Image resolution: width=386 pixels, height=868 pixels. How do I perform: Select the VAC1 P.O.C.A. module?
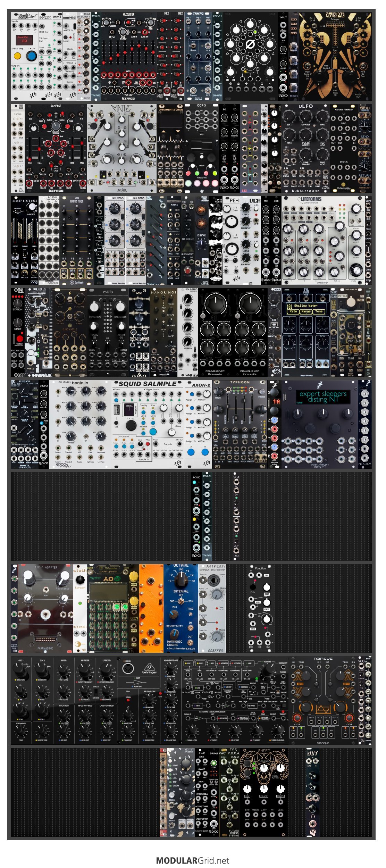(229, 793)
